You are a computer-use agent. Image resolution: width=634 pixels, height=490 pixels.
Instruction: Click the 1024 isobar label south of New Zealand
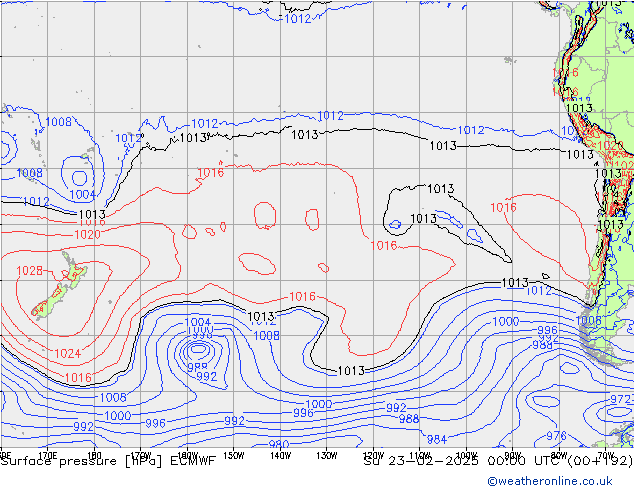pos(68,354)
